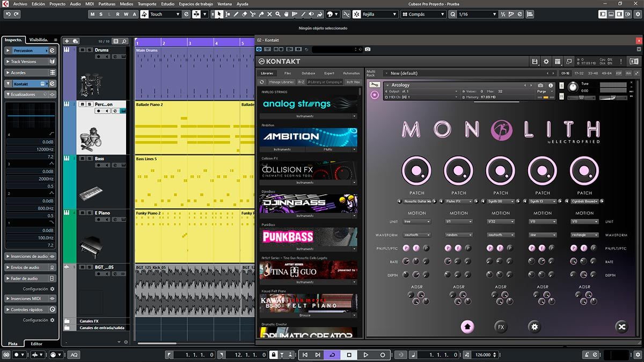Select the Eraser tool in the Cubase toolbar
Image resolution: width=644 pixels, height=362 pixels.
(244, 14)
